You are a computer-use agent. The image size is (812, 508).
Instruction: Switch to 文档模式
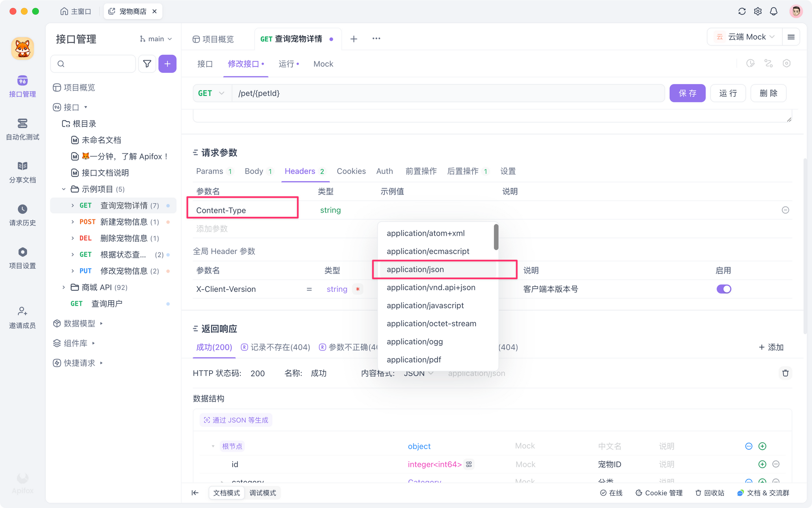[x=227, y=493]
